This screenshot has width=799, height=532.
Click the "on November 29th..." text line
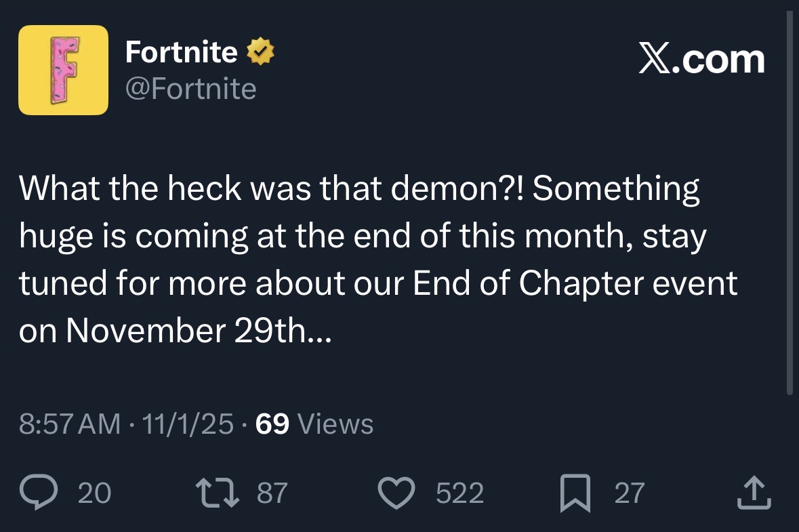176,331
